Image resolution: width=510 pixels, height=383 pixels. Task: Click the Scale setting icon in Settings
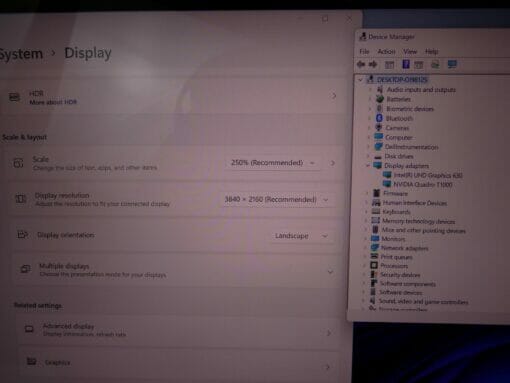click(x=18, y=163)
